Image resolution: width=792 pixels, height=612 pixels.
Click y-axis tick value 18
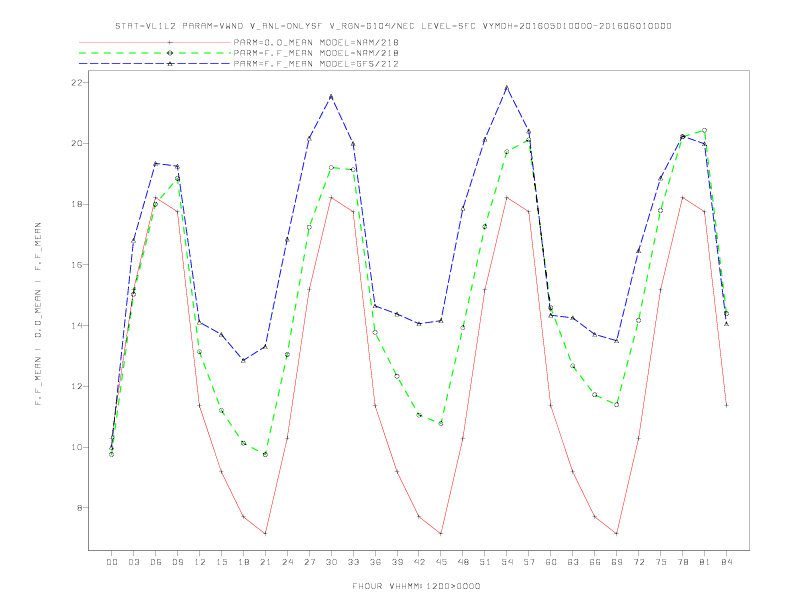77,204
